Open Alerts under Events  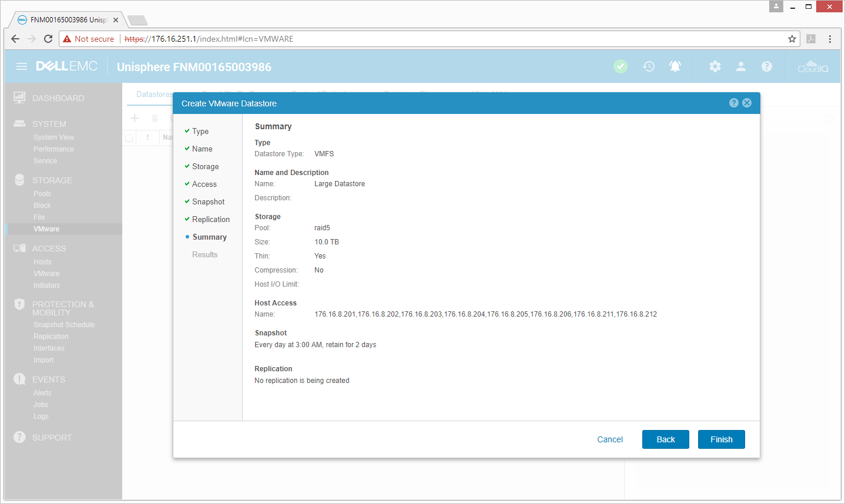coord(42,393)
